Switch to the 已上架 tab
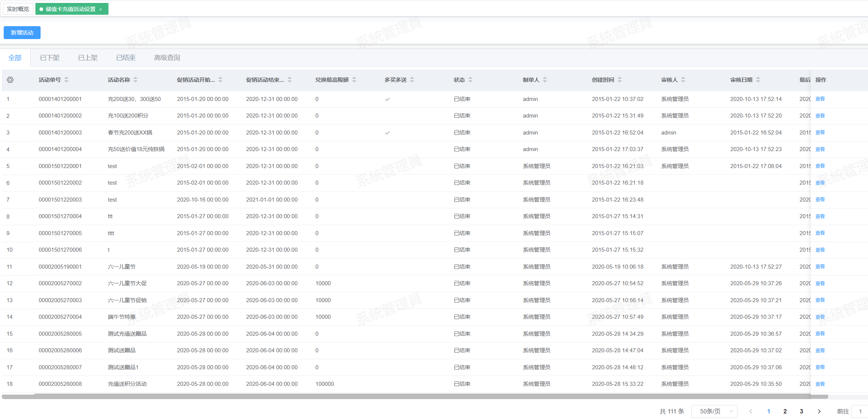 (x=88, y=58)
